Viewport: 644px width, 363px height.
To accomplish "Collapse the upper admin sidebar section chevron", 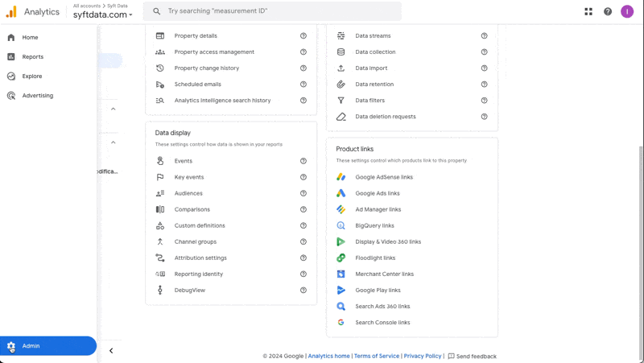I will (114, 109).
